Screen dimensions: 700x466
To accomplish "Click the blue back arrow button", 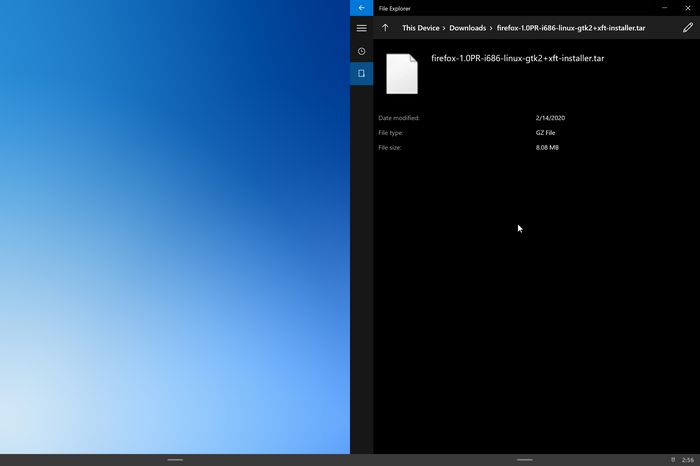I will (x=361, y=8).
